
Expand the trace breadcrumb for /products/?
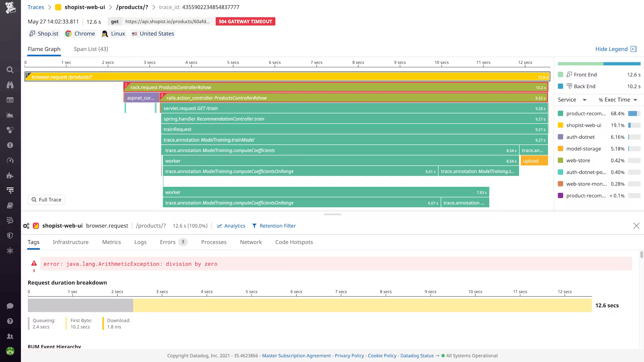(x=132, y=7)
